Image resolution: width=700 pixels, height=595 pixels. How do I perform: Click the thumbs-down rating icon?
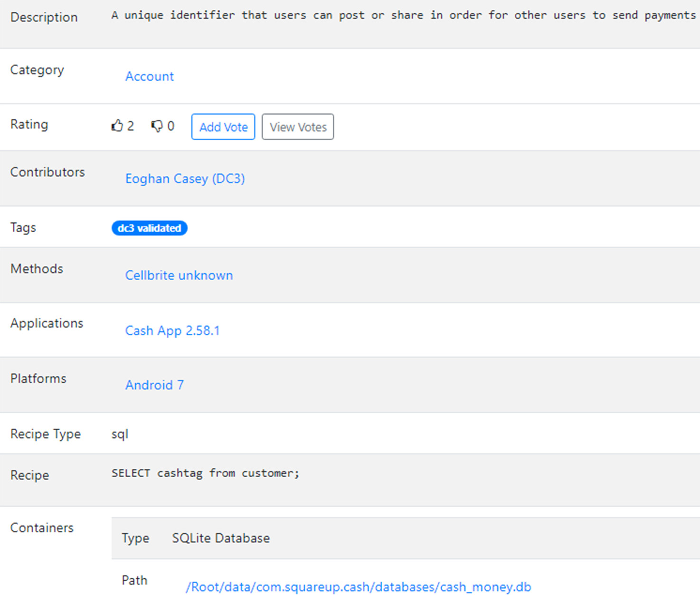coord(157,126)
